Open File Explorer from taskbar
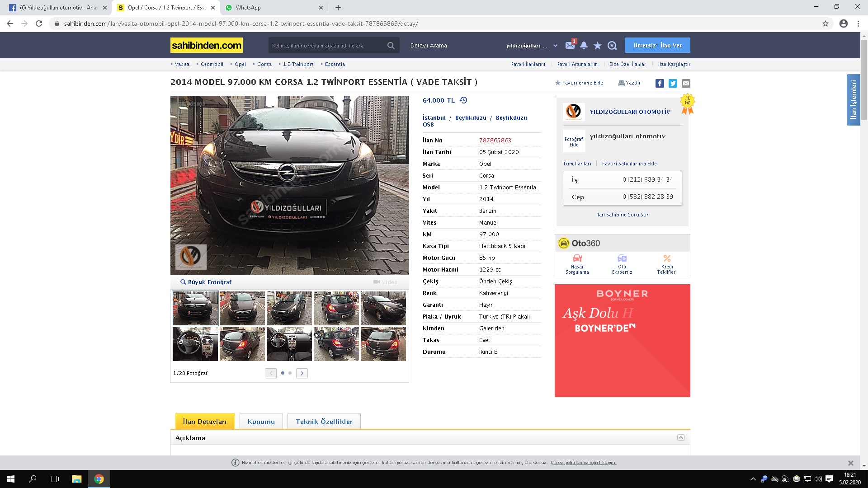Screen dimensions: 868x488 click(76, 479)
